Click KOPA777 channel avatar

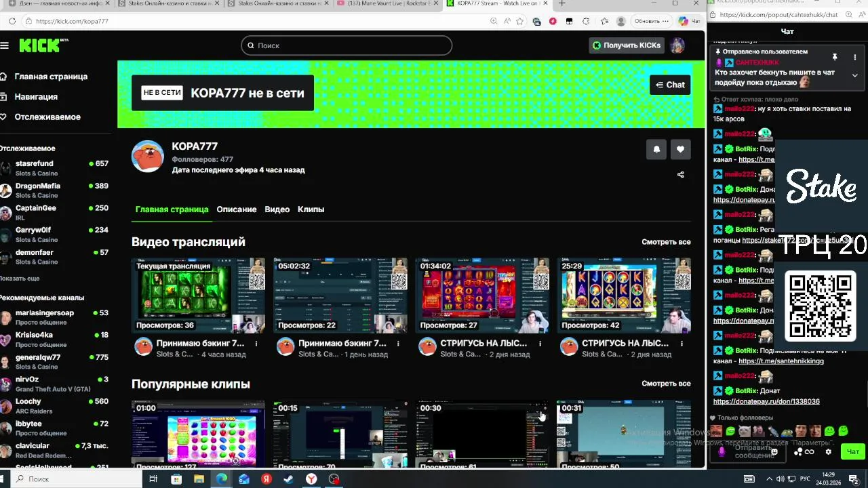tap(148, 157)
